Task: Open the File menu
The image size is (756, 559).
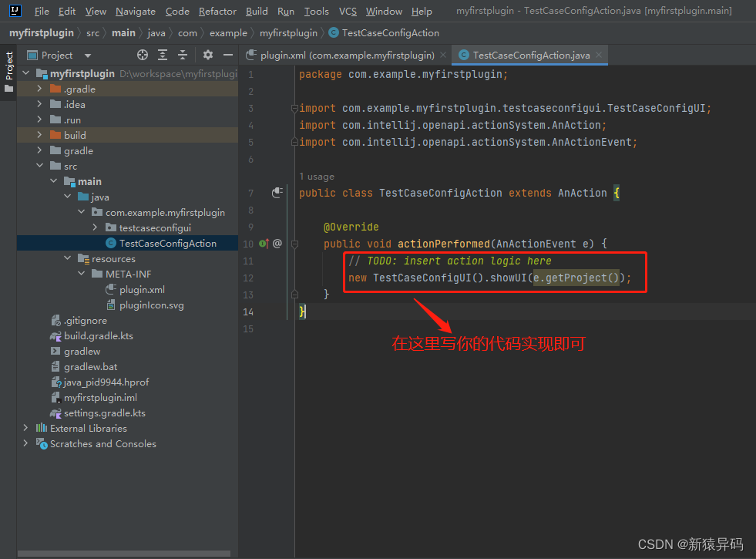Action: (42, 11)
